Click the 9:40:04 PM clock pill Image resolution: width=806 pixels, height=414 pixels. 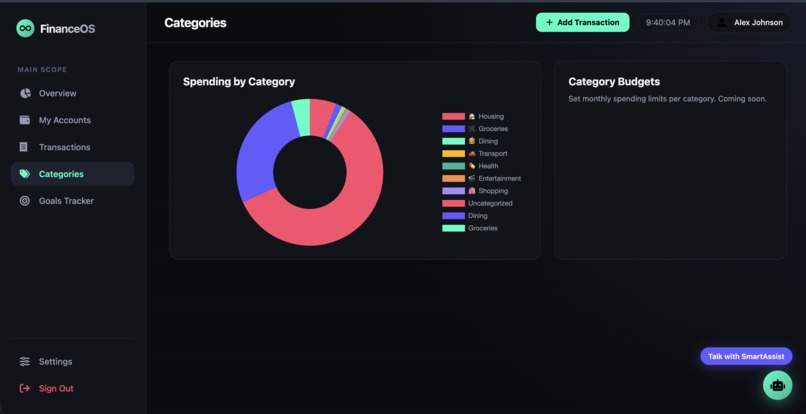click(668, 23)
